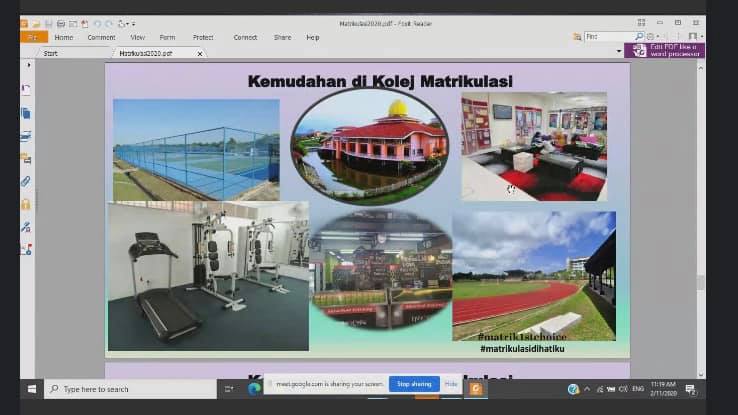Click the Stop sharing button
Screen dimensions: 738x415
coord(414,384)
